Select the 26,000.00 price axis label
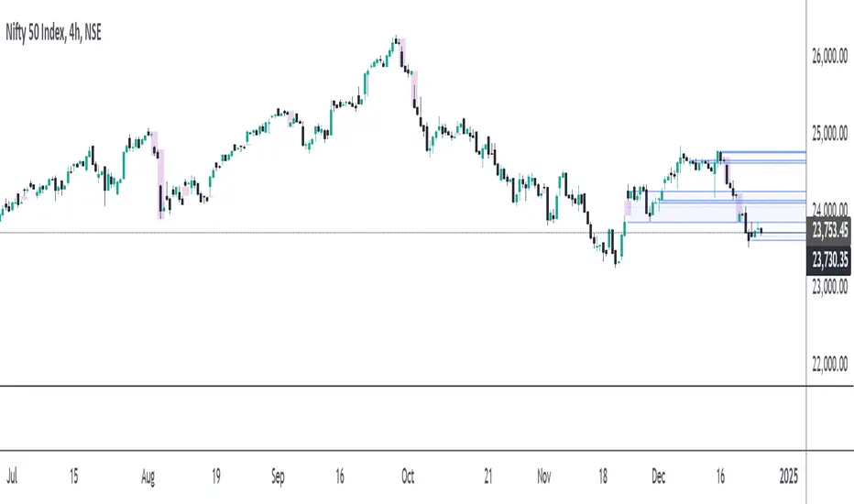Screen dimensions: 854x504 click(x=830, y=55)
